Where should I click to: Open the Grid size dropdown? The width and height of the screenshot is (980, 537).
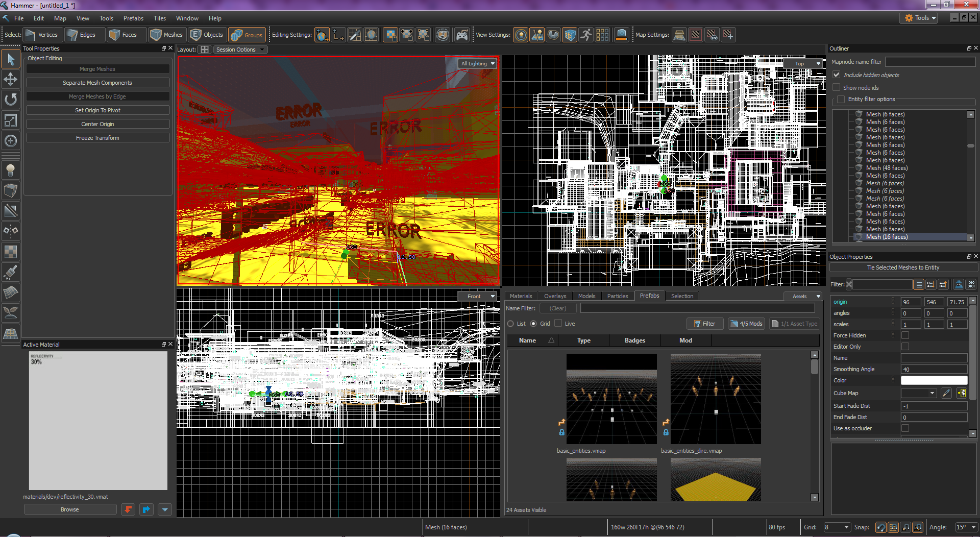pyautogui.click(x=837, y=527)
